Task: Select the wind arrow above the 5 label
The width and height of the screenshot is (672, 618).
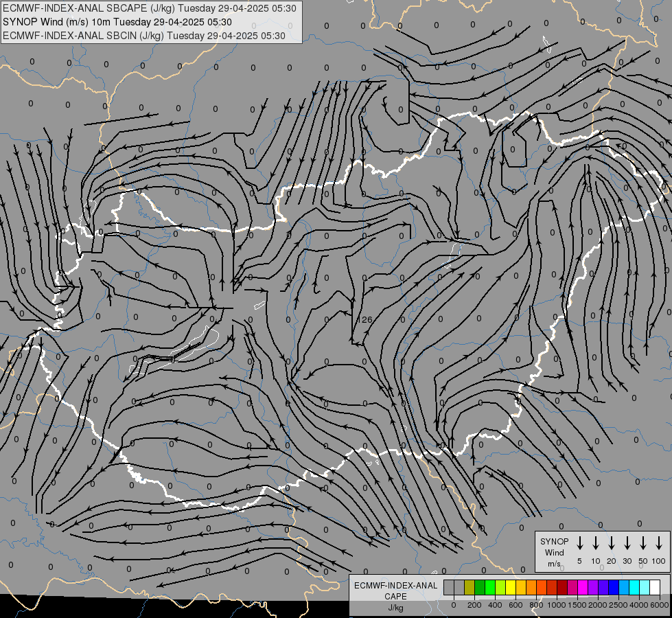Action: [x=579, y=543]
